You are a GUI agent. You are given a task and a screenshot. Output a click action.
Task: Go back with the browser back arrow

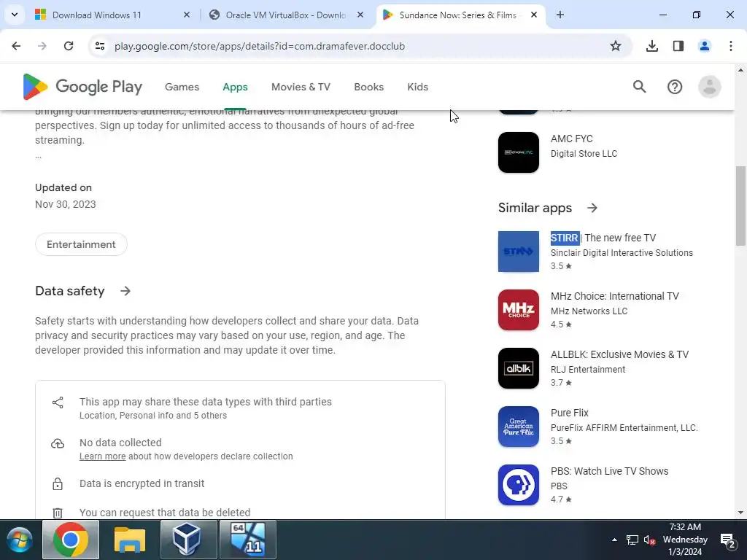(x=16, y=46)
